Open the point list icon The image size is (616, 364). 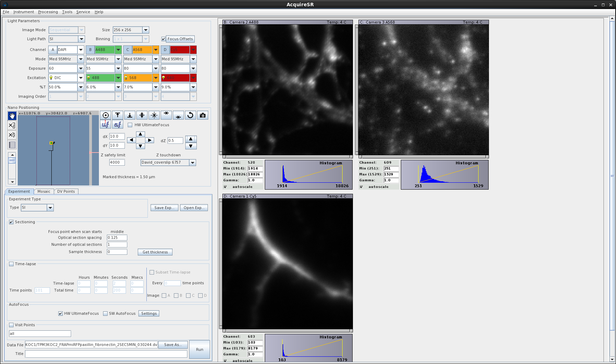(12, 145)
